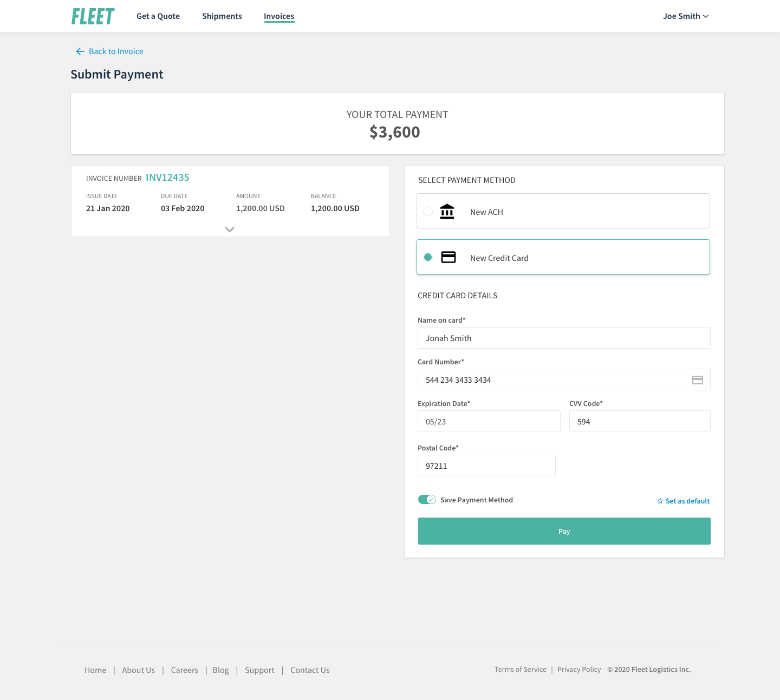Click the back arrow icon

80,51
